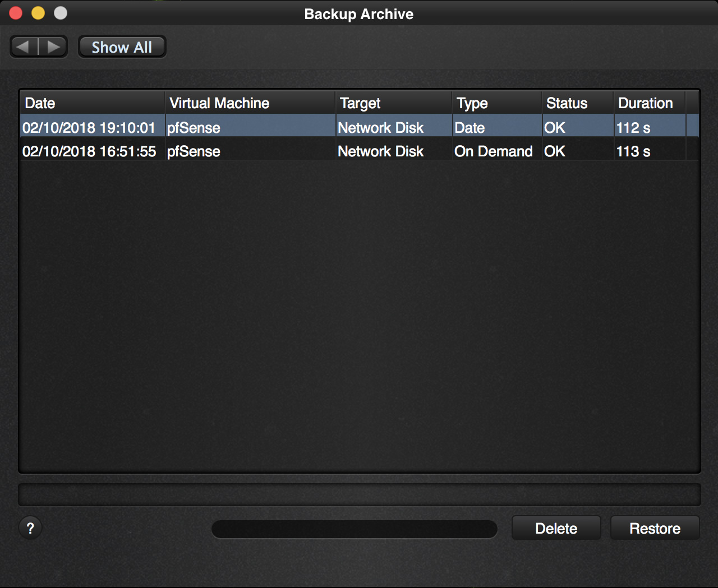The image size is (718, 588).
Task: Click the Show All button
Action: (x=122, y=47)
